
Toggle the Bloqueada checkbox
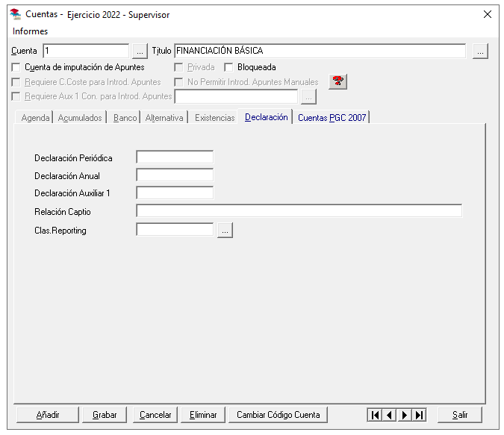point(230,67)
